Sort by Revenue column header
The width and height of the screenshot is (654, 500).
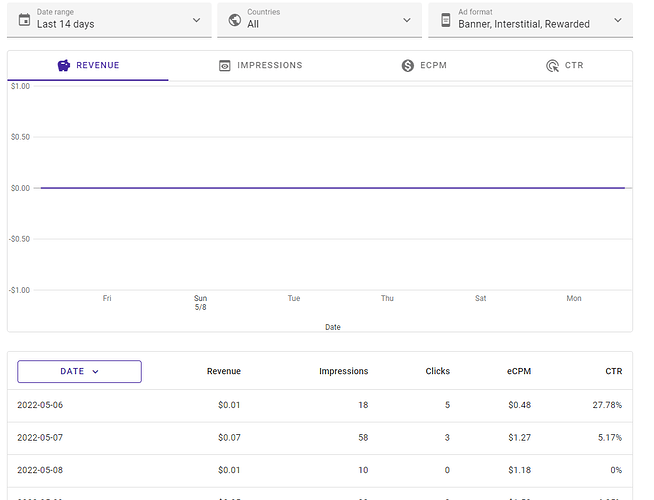click(224, 371)
